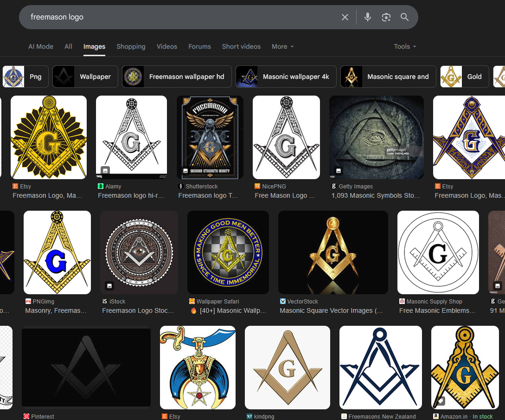The image size is (505, 420).
Task: Filter by Png chip
Action: click(x=26, y=77)
